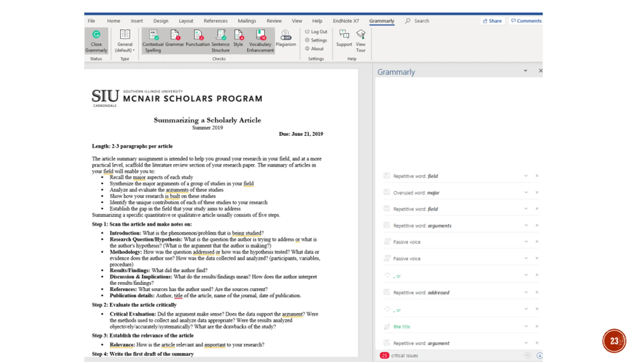Open the Mailings tab
The height and width of the screenshot is (362, 644).
click(x=247, y=21)
